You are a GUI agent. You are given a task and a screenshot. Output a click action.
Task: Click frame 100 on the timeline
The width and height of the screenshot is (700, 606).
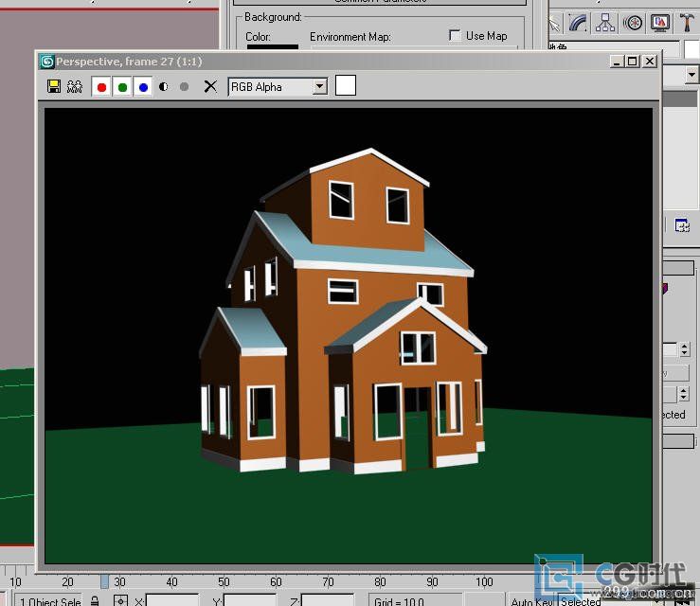tap(484, 582)
